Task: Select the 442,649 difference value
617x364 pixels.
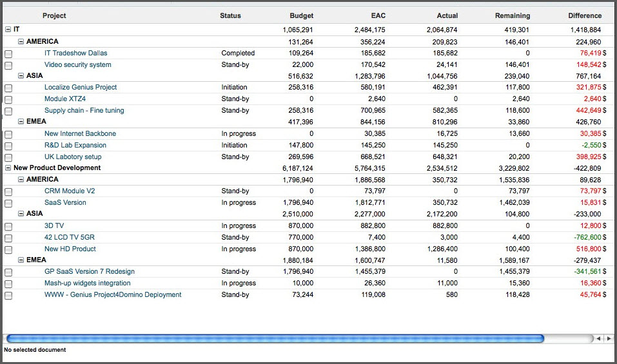Action: click(589, 110)
